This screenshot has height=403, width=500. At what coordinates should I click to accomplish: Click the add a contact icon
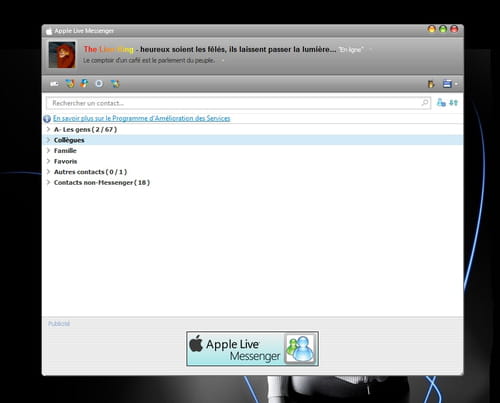(441, 102)
